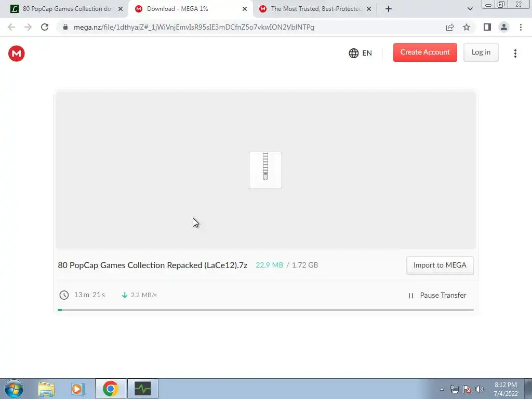Open Chrome three-dot menu
Image resolution: width=532 pixels, height=399 pixels.
click(x=521, y=27)
